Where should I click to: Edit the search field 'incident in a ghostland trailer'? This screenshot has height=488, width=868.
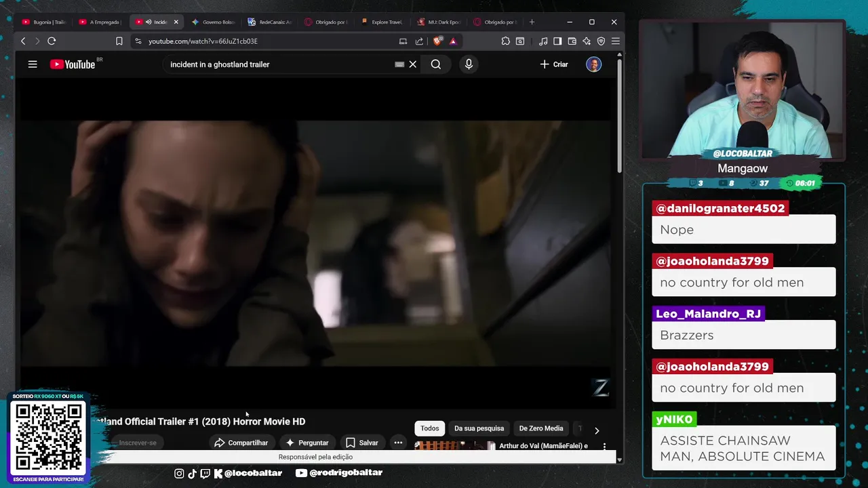[278, 64]
